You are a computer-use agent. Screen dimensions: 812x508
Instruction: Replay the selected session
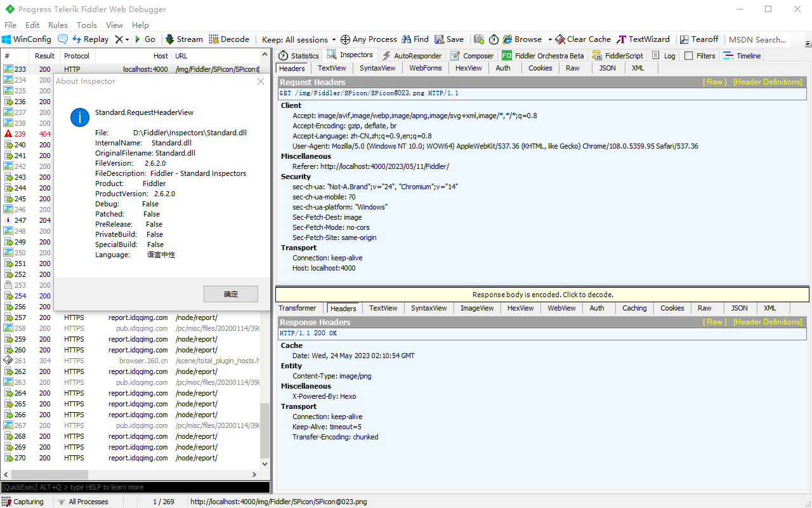[89, 39]
